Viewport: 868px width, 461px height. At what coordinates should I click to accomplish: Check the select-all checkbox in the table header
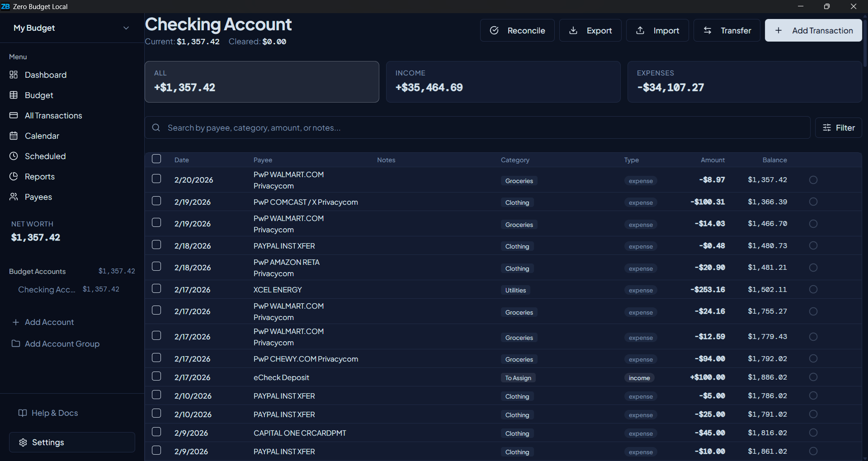pyautogui.click(x=156, y=159)
